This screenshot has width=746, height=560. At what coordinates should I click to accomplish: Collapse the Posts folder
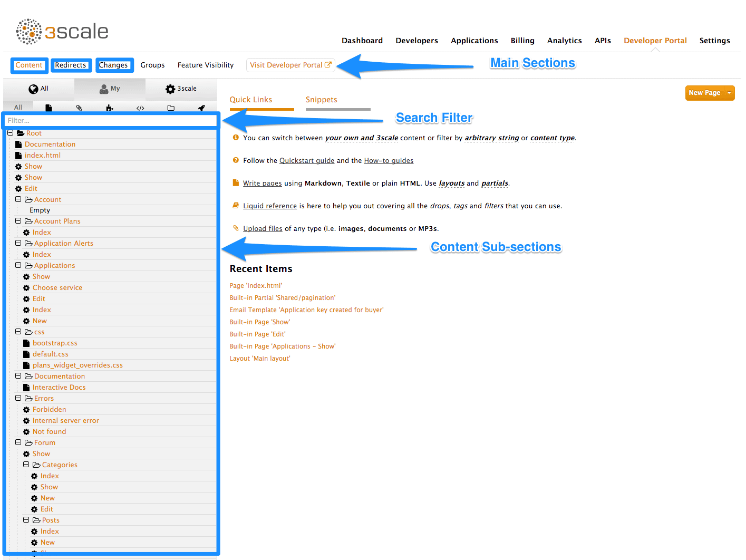(26, 520)
